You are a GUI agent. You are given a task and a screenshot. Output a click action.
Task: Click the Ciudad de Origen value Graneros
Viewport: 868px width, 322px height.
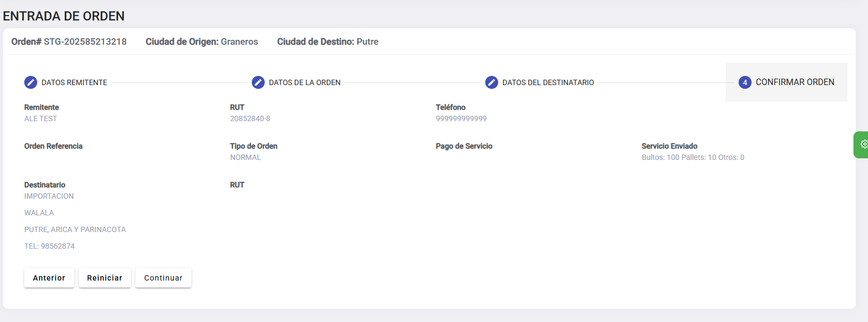point(239,41)
